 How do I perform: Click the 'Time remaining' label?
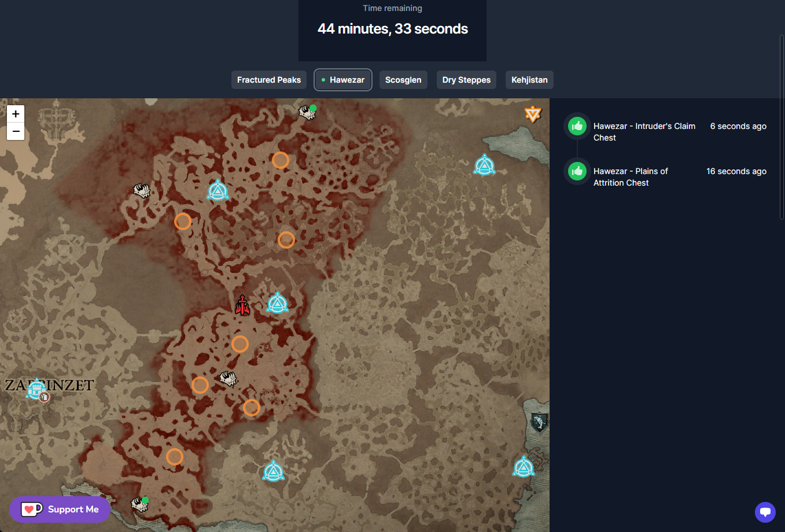[x=392, y=8]
